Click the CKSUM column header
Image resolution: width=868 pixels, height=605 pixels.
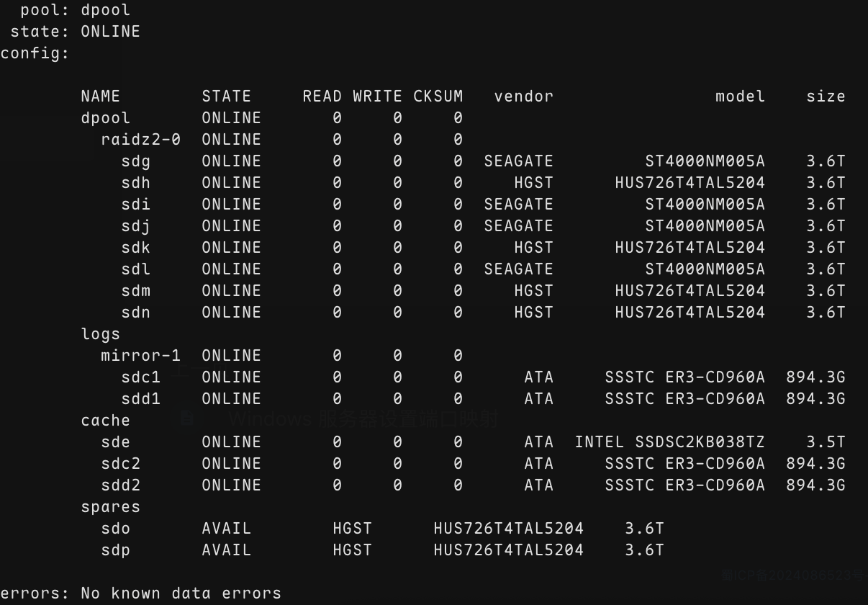click(x=438, y=97)
